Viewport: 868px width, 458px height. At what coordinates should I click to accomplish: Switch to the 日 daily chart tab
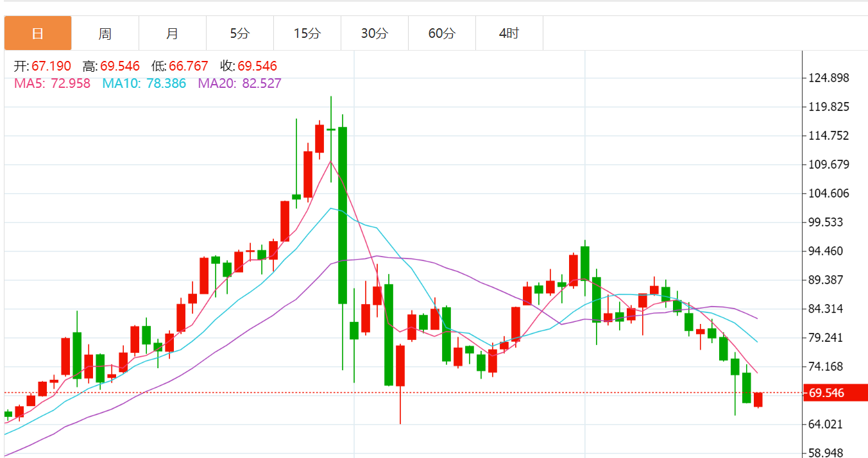pyautogui.click(x=38, y=33)
